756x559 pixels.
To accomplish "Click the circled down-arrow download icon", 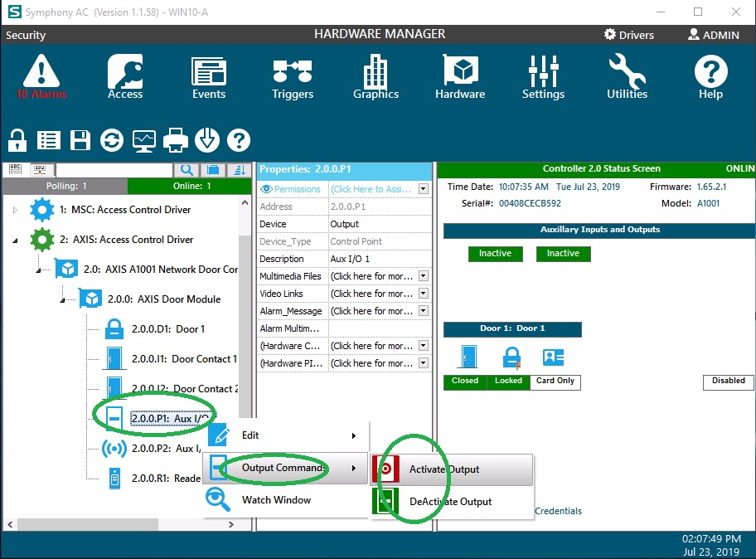I will point(207,140).
